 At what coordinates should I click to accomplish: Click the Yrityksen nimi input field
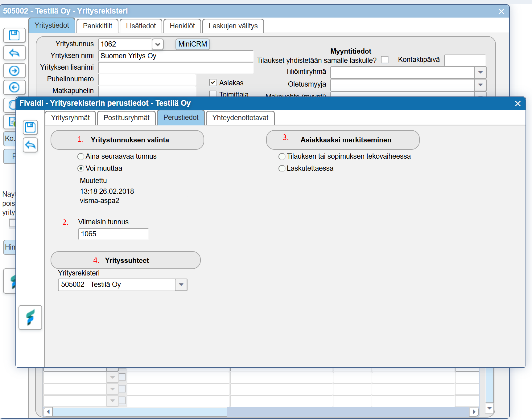(176, 56)
